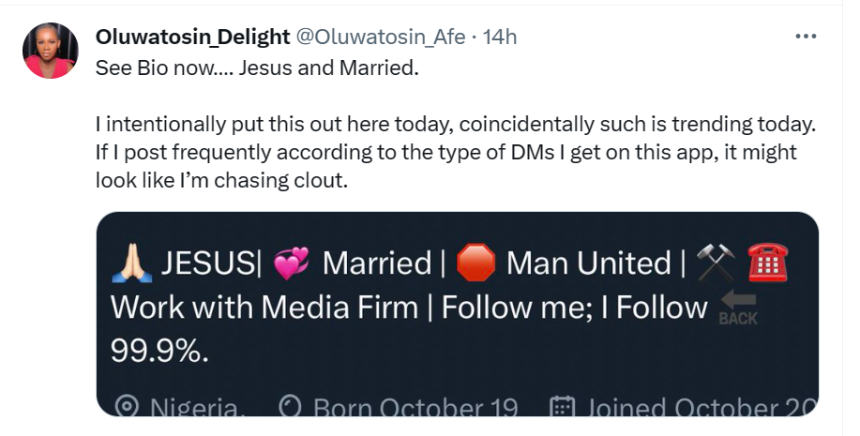Click the calendar icon beside Joined October
This screenshot has width=860, height=436.
click(x=563, y=406)
